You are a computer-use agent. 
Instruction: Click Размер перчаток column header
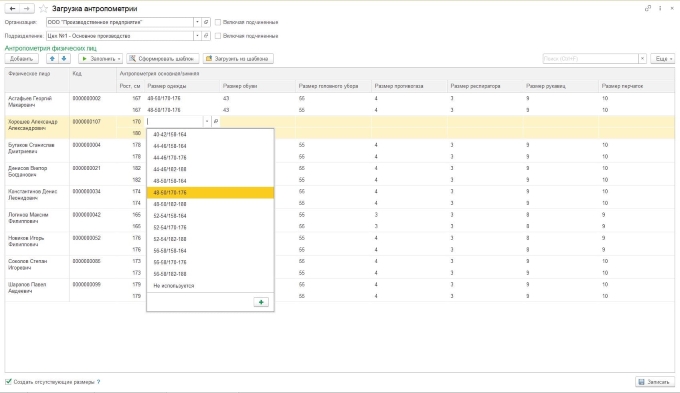tap(637, 86)
